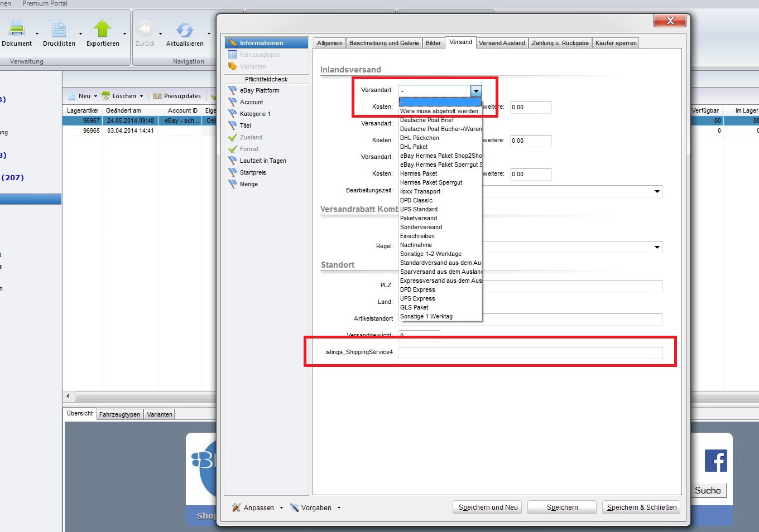Open the Anpassen tools button
Viewport: 759px width, 532px height.
click(253, 507)
